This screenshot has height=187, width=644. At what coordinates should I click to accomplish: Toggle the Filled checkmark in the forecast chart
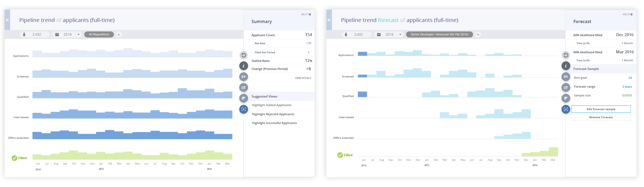tap(340, 155)
